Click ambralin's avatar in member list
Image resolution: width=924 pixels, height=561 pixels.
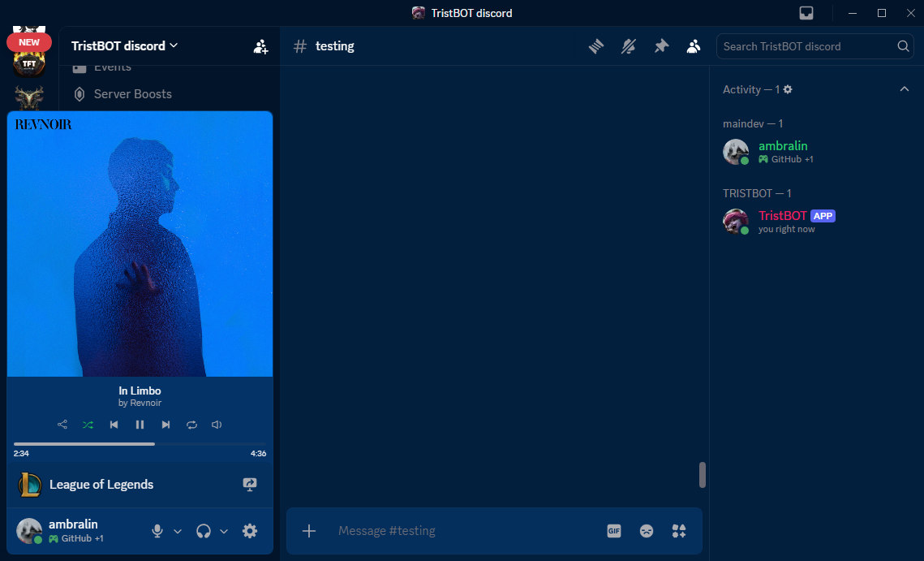coord(736,152)
